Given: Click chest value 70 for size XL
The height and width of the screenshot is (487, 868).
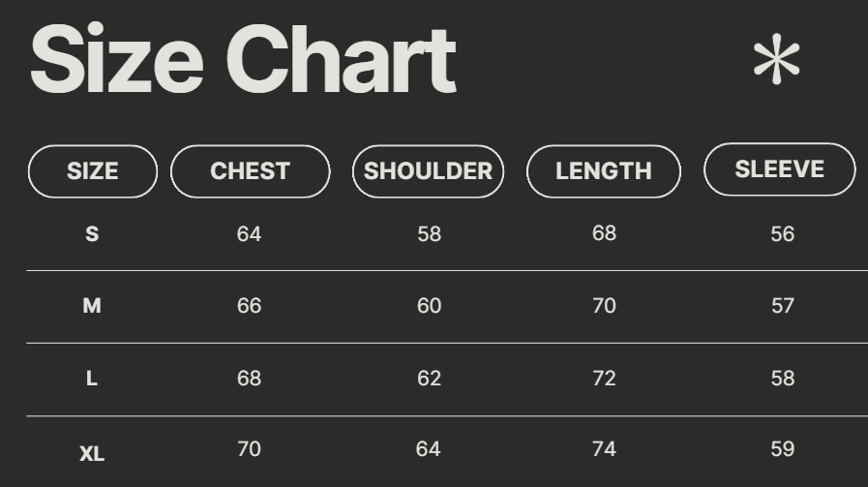Looking at the screenshot, I should [249, 449].
